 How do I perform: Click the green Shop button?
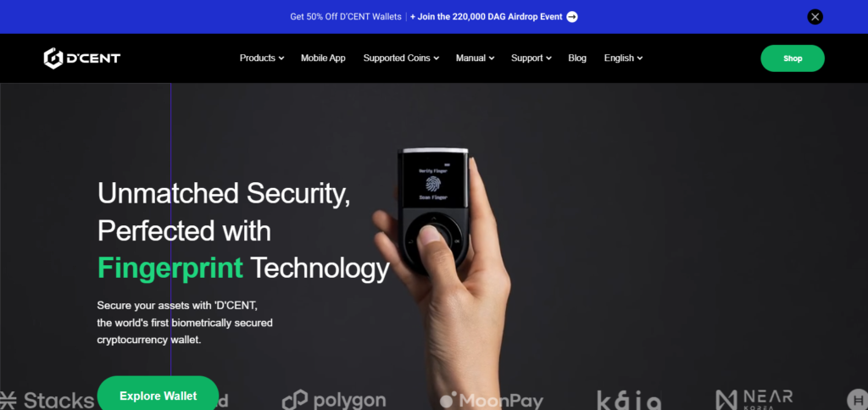coord(793,58)
